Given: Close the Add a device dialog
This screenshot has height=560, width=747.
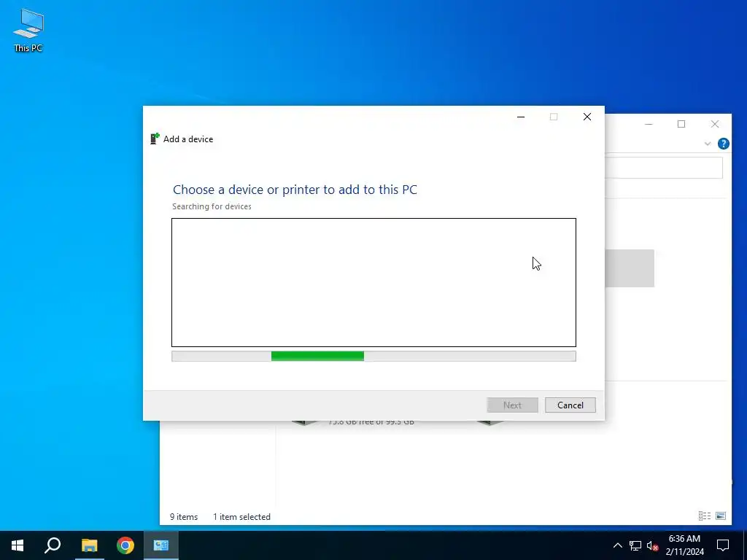Looking at the screenshot, I should (587, 117).
